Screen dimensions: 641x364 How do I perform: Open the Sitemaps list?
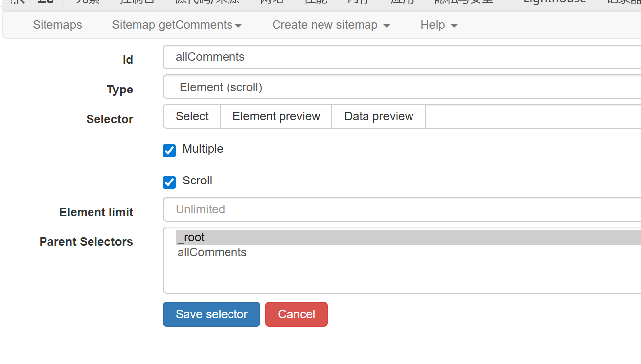click(x=57, y=25)
